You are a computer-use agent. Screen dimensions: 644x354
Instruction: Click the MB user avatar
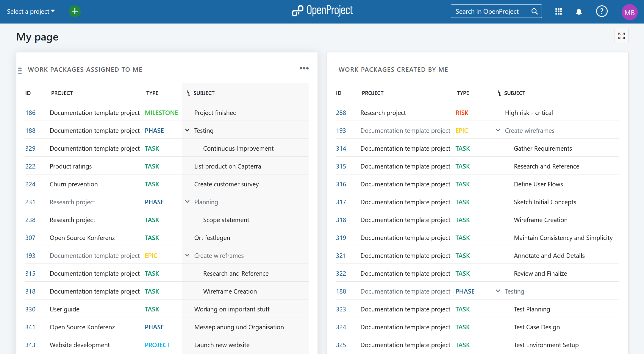coord(629,12)
